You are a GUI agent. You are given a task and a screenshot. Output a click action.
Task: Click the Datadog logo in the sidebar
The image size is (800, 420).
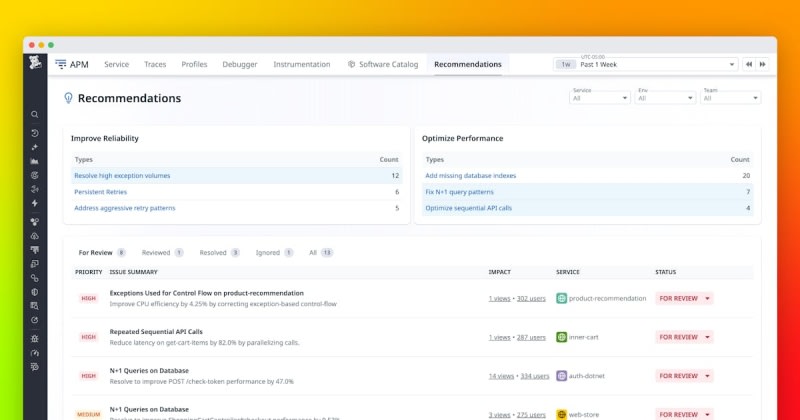[35, 65]
